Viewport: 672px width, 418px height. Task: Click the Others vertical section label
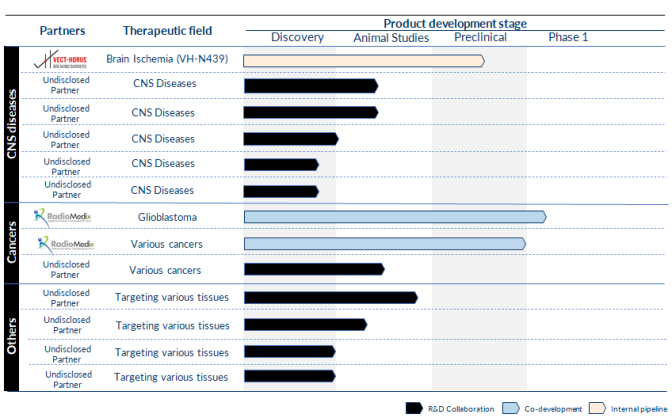point(12,336)
